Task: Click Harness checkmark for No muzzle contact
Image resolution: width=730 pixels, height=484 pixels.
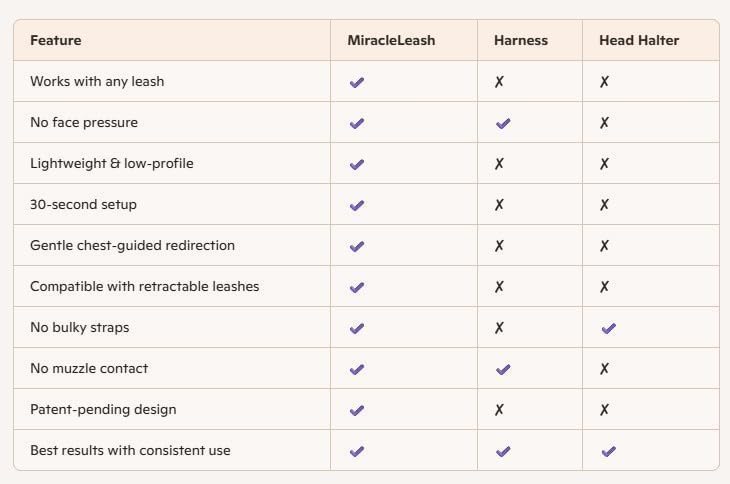Action: [503, 370]
